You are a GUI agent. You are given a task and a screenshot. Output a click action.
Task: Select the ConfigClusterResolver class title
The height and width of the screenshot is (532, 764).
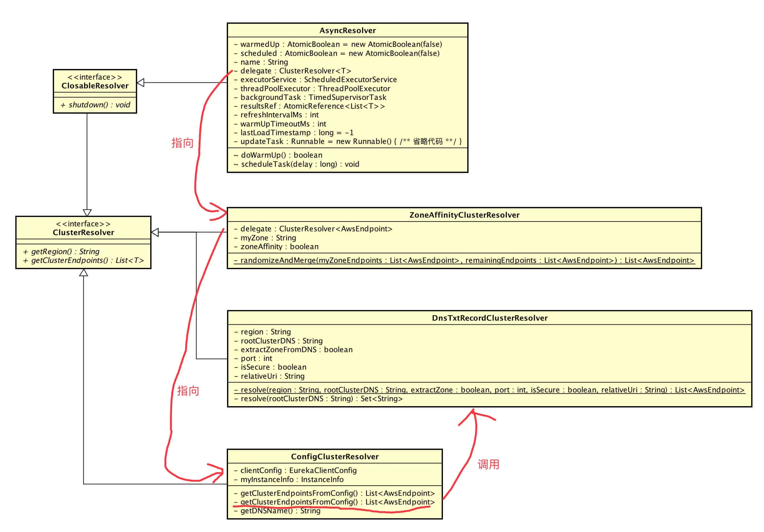pos(335,457)
